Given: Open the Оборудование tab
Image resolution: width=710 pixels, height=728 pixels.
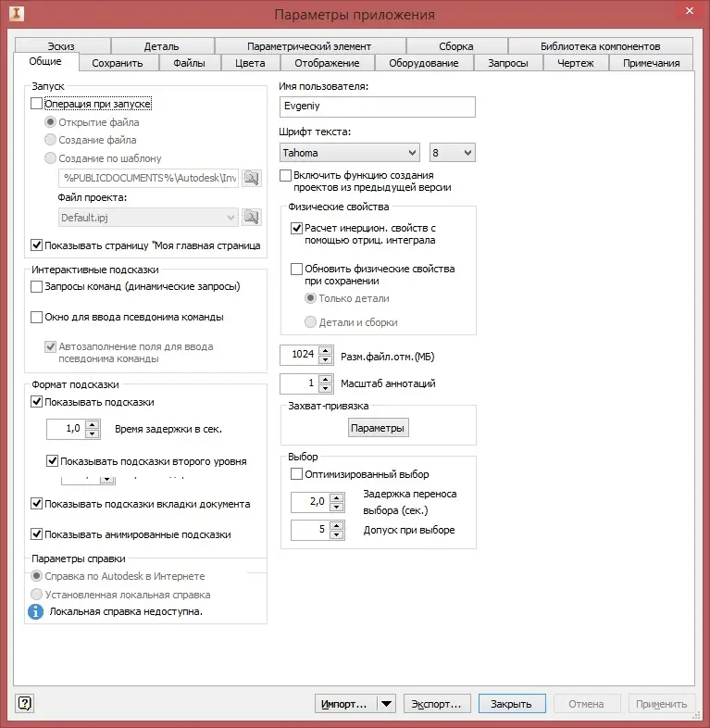Looking at the screenshot, I should [x=424, y=63].
